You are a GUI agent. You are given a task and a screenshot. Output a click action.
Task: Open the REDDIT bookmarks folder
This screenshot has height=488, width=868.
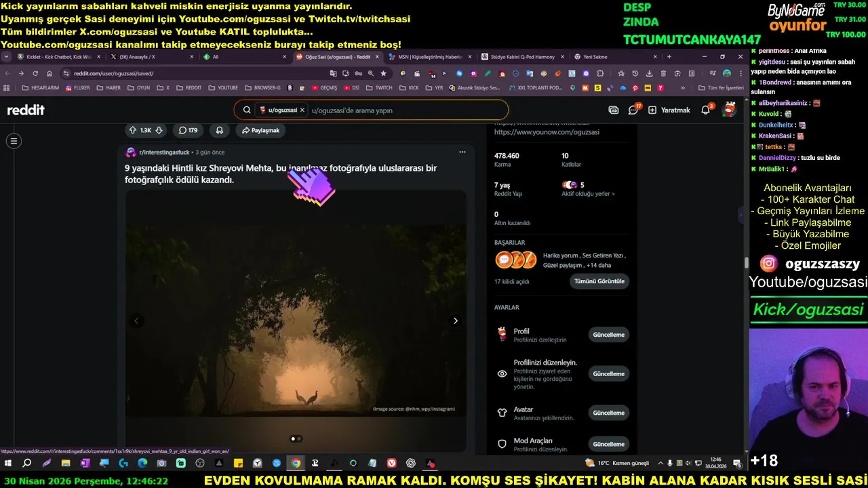tap(189, 87)
